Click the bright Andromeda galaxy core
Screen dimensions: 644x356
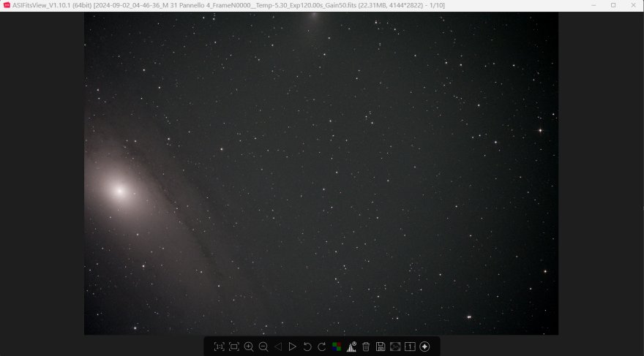tap(118, 191)
